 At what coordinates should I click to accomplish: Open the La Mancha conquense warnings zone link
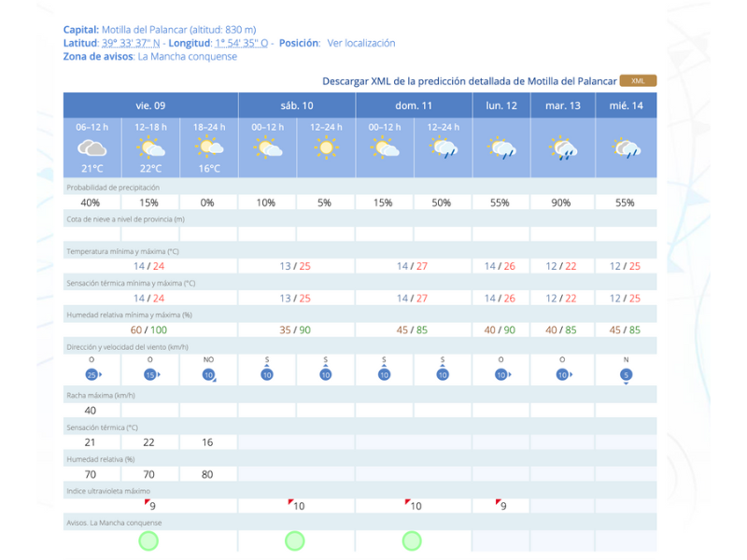[187, 56]
